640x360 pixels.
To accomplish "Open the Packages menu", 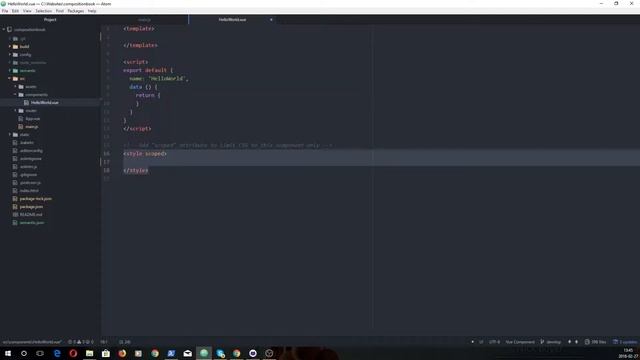I will (76, 11).
